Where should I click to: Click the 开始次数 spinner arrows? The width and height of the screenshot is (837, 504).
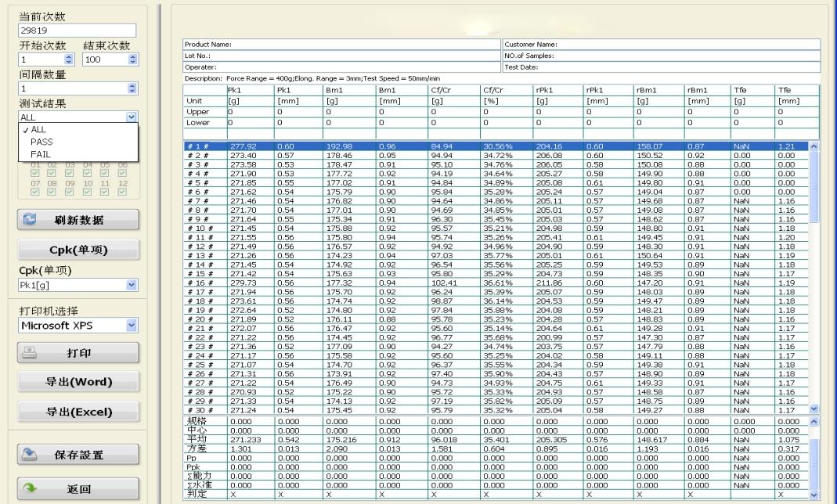point(68,59)
